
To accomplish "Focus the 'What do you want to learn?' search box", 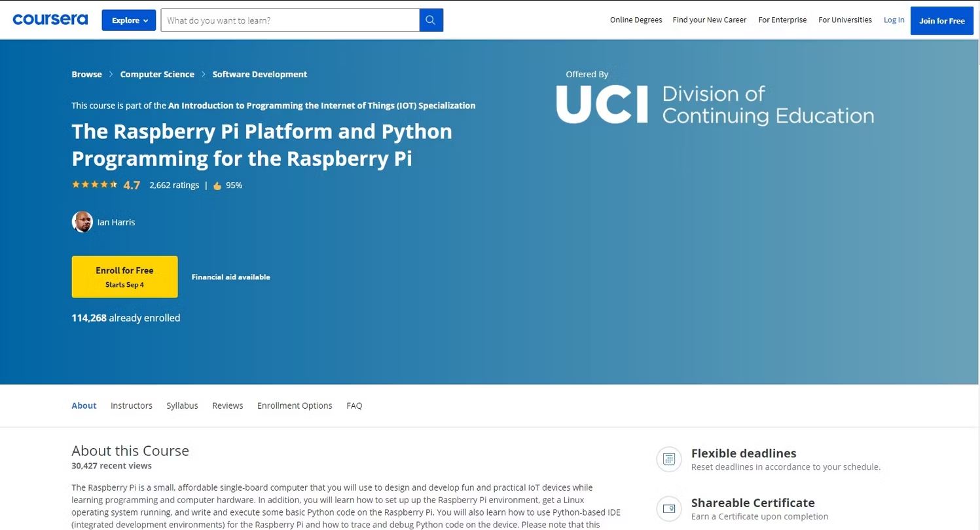I will click(x=290, y=20).
